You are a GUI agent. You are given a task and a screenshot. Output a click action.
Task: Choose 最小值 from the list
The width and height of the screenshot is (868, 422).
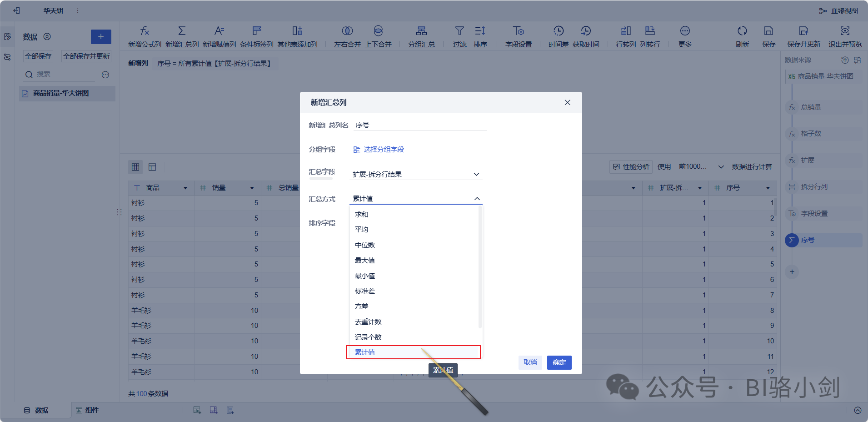click(x=414, y=276)
